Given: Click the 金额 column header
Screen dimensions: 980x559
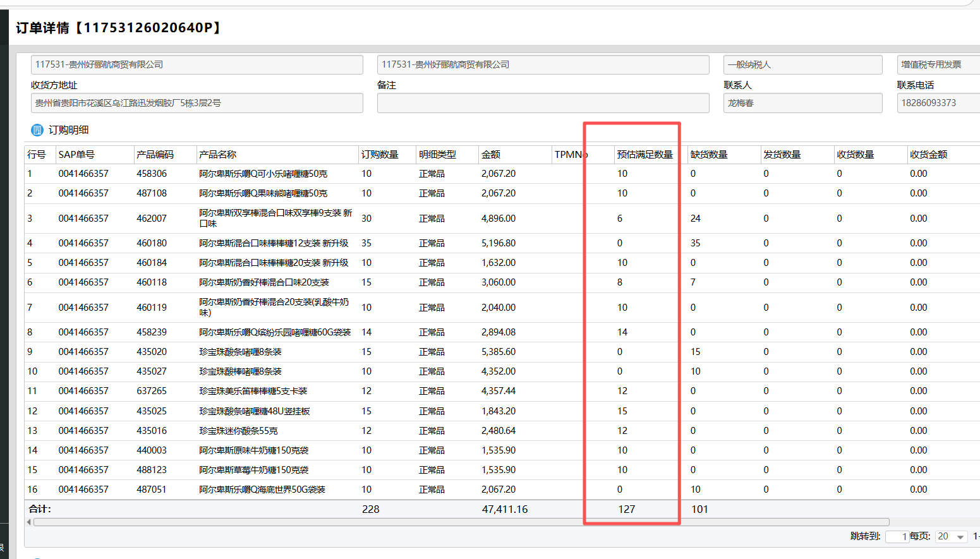Looking at the screenshot, I should tap(491, 155).
